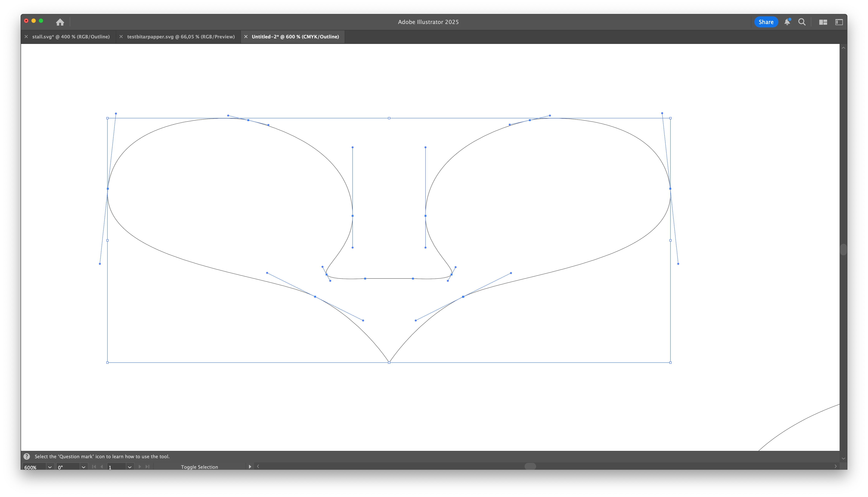The height and width of the screenshot is (497, 868).
Task: Open the 0° rotation dropdown
Action: 83,467
